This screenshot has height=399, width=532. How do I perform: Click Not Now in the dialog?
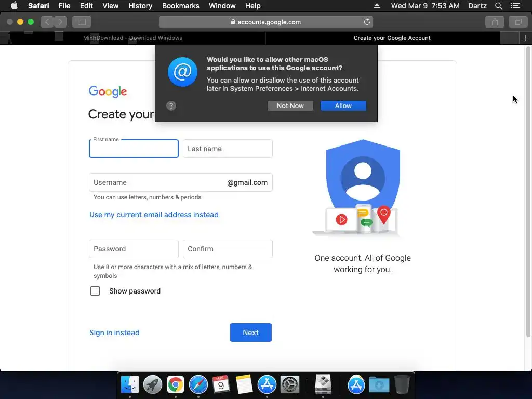click(x=290, y=105)
